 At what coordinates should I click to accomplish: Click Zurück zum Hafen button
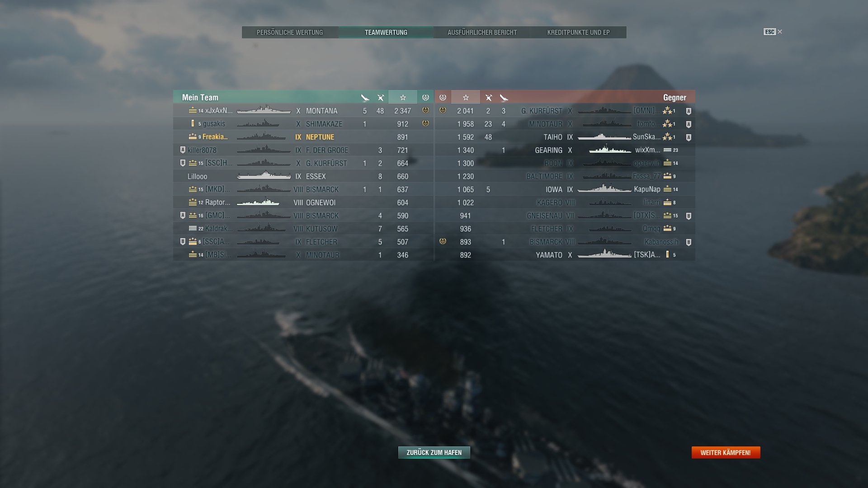[434, 452]
